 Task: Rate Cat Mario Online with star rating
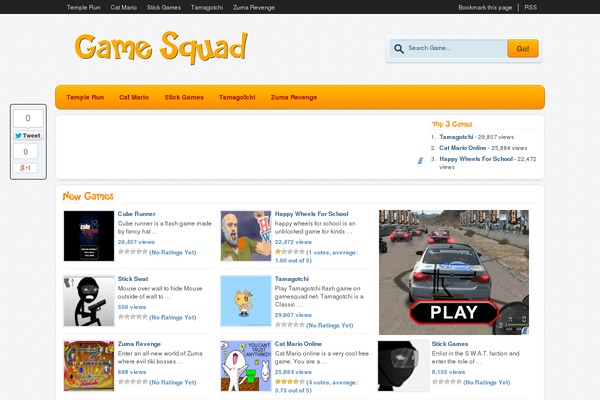(x=290, y=382)
